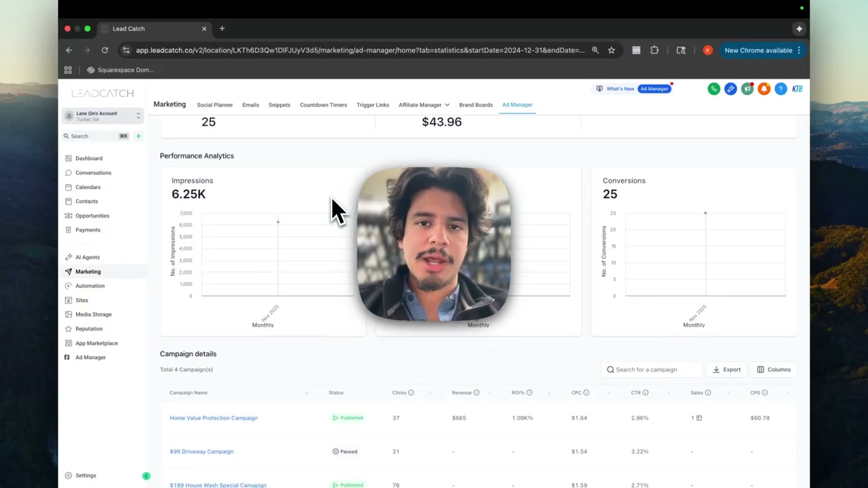Click the green quick-add lightning icon beside Search

138,136
